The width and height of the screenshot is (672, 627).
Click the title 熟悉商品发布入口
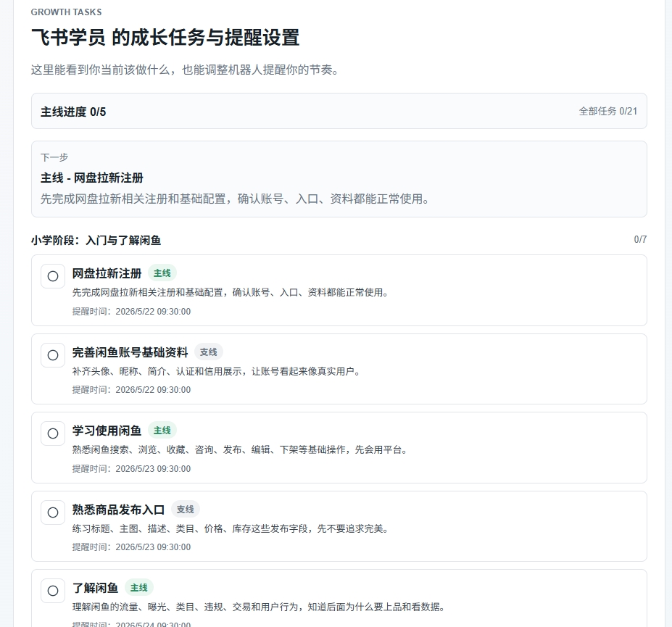click(118, 510)
